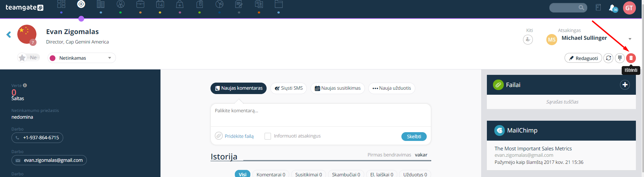Open the pie chart reports icon

(x=220, y=4)
